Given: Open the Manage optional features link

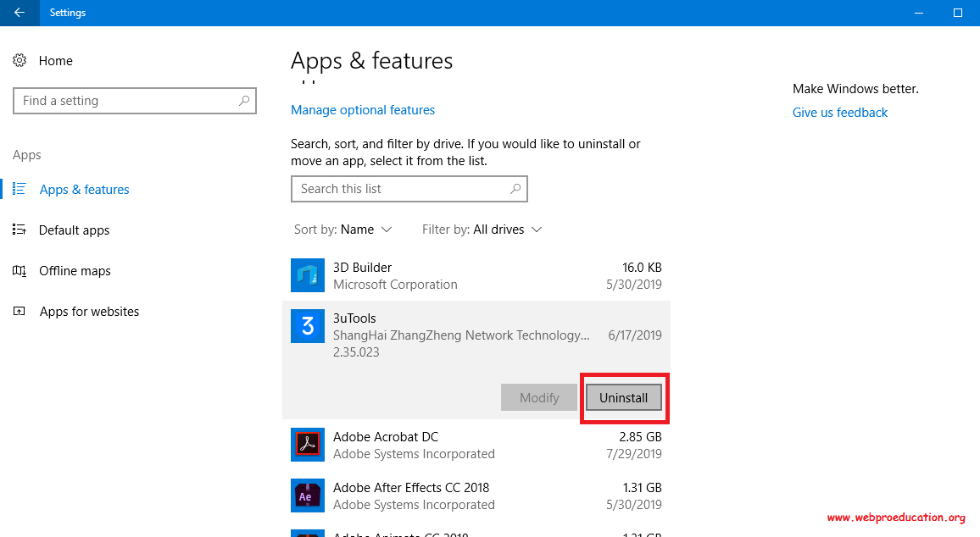Looking at the screenshot, I should [363, 110].
